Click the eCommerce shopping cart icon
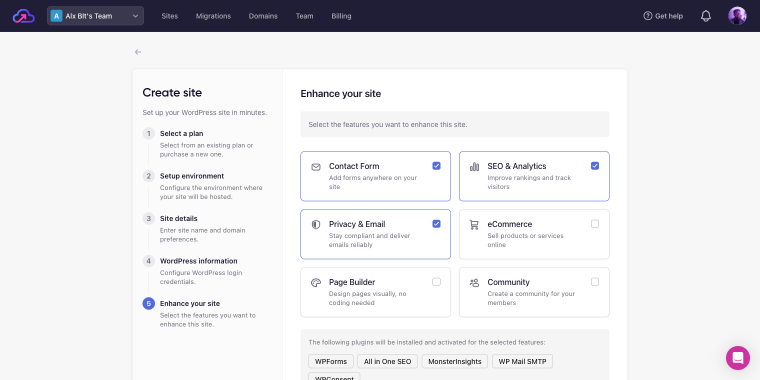 [x=475, y=225]
